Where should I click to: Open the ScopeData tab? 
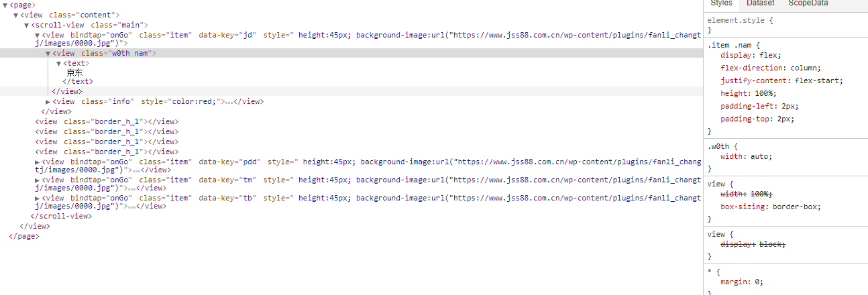[x=808, y=3]
